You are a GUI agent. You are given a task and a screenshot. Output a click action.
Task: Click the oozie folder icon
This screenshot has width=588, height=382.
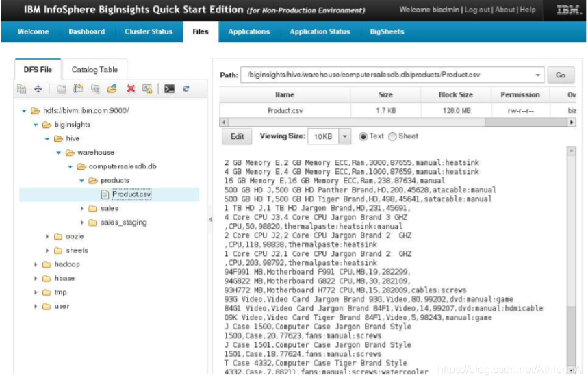57,237
